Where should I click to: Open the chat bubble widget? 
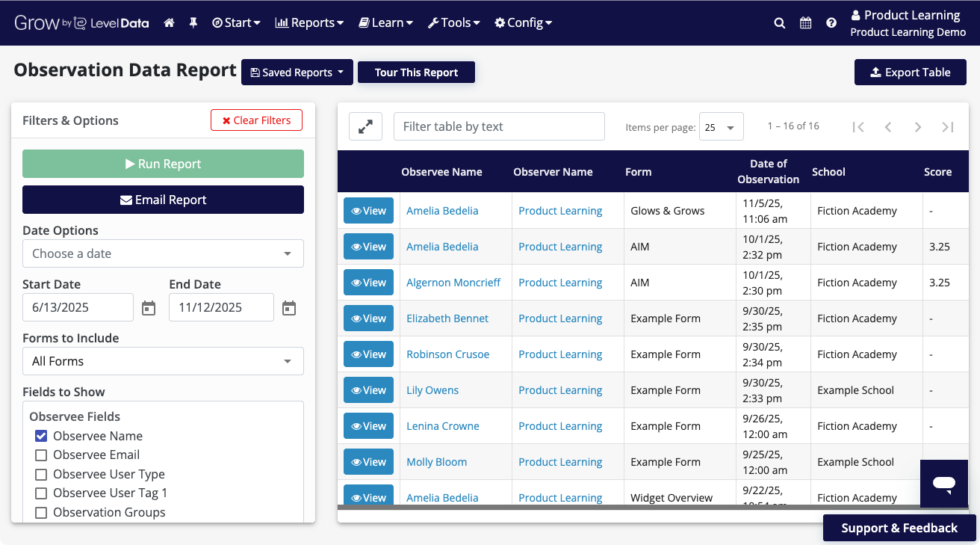(944, 484)
